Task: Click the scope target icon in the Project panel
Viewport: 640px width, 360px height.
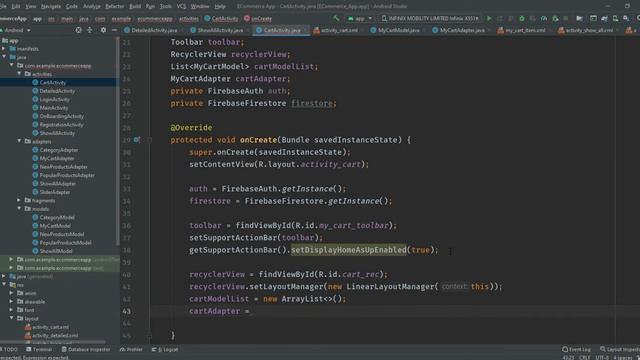Action: [78, 30]
